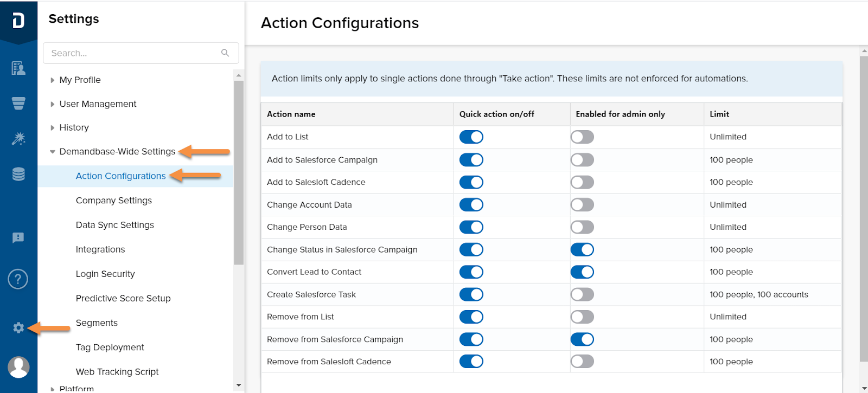Toggle quick action for Change Status in Salesforce Campaign
Image resolution: width=868 pixels, height=393 pixels.
point(471,249)
